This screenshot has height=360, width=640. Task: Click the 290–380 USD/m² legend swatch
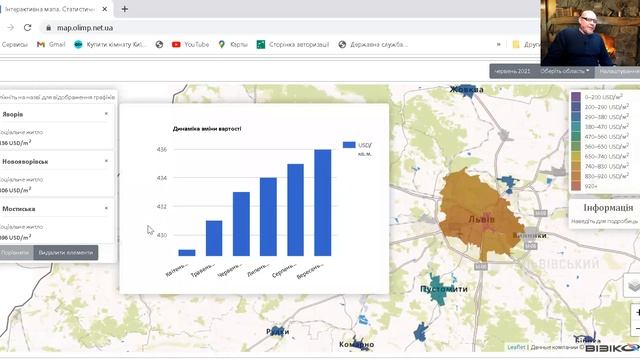pyautogui.click(x=576, y=117)
